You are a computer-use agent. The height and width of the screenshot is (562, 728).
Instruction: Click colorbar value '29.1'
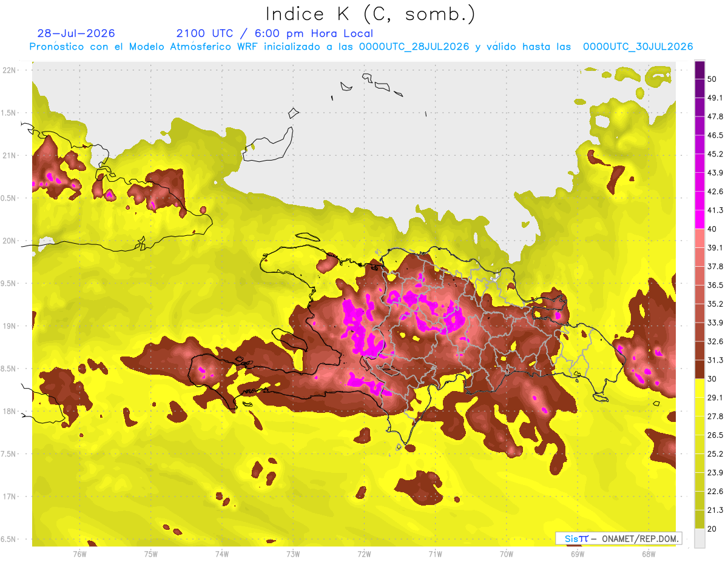coord(715,397)
